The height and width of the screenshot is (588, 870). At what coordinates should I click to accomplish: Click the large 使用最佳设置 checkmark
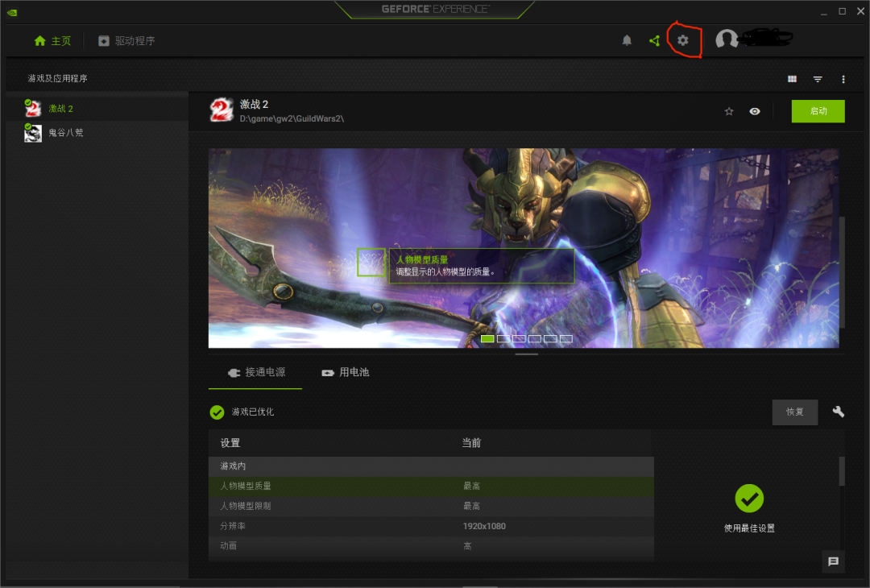(x=750, y=499)
